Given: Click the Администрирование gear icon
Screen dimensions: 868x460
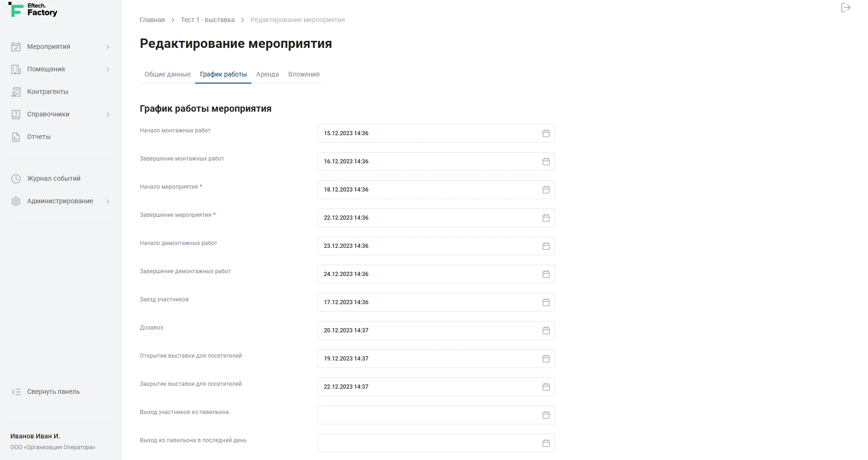Looking at the screenshot, I should (16, 201).
